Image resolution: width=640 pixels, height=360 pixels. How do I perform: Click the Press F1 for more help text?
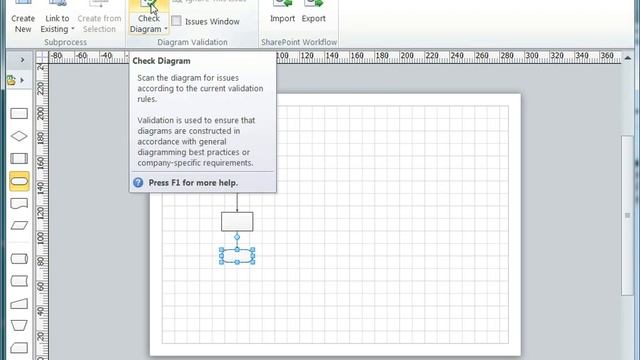click(x=193, y=182)
